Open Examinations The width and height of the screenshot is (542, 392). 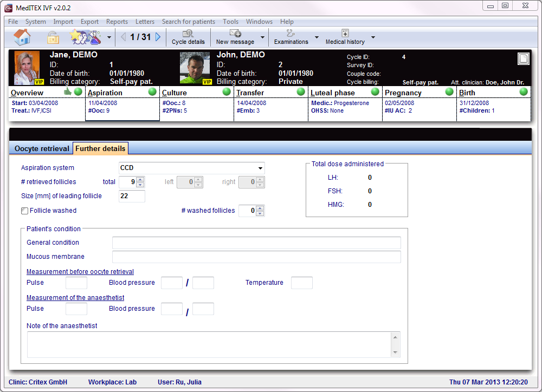(291, 37)
